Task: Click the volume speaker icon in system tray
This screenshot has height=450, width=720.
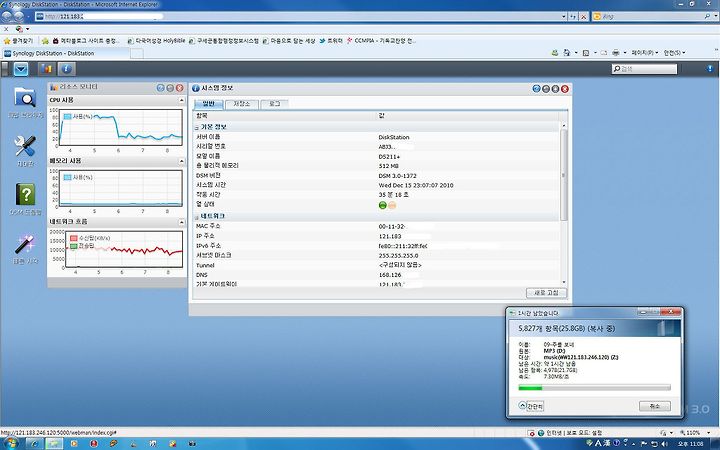Action: pyautogui.click(x=664, y=444)
